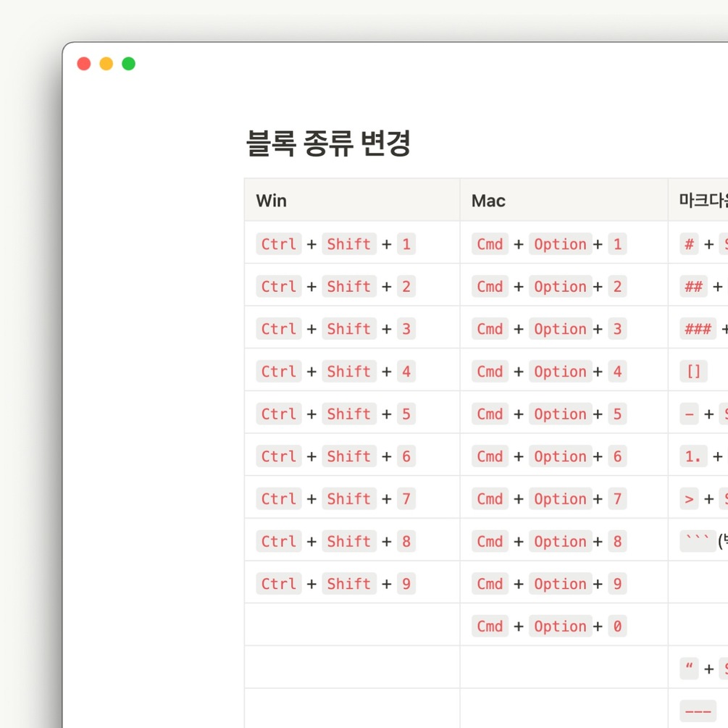Click the '#' markdown code cell
Image resolution: width=728 pixels, height=728 pixels.
[689, 243]
